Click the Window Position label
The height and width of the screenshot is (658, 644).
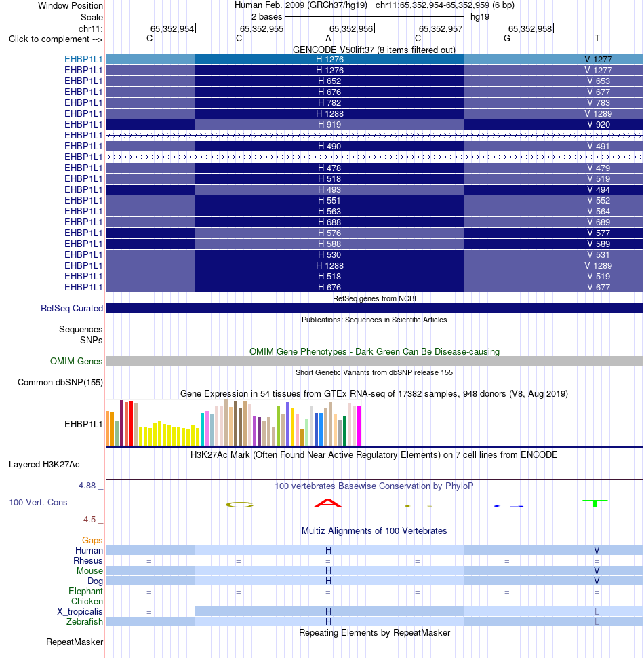click(71, 6)
